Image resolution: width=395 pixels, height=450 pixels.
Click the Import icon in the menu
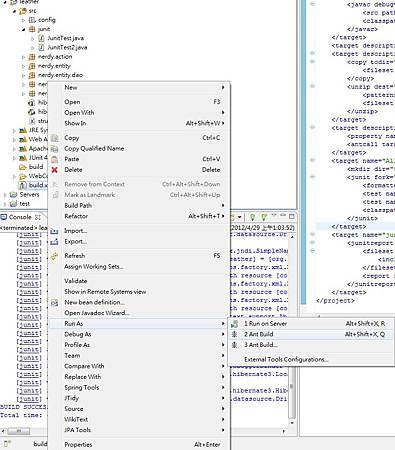[x=55, y=231]
